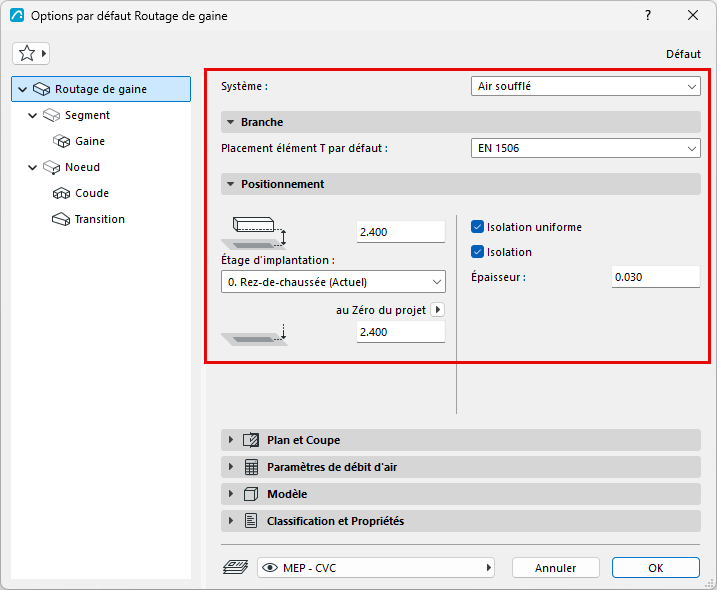The image size is (717, 590).
Task: Open the au Zéro du projet arrow menu
Action: click(x=438, y=310)
